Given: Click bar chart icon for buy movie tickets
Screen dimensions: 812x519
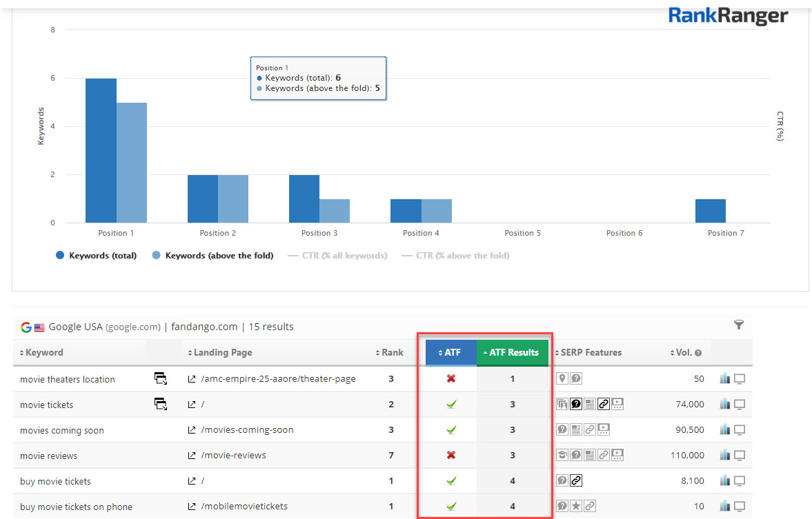Looking at the screenshot, I should [724, 481].
